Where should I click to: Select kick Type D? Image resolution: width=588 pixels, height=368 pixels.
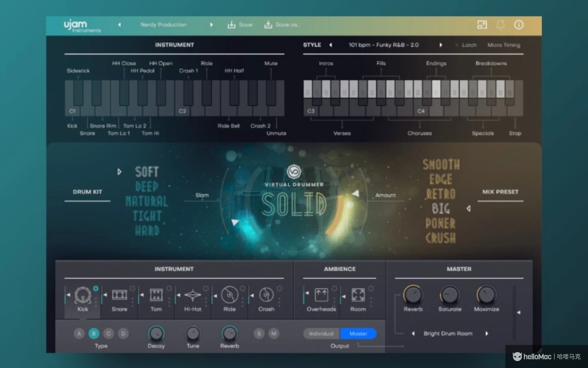123,333
